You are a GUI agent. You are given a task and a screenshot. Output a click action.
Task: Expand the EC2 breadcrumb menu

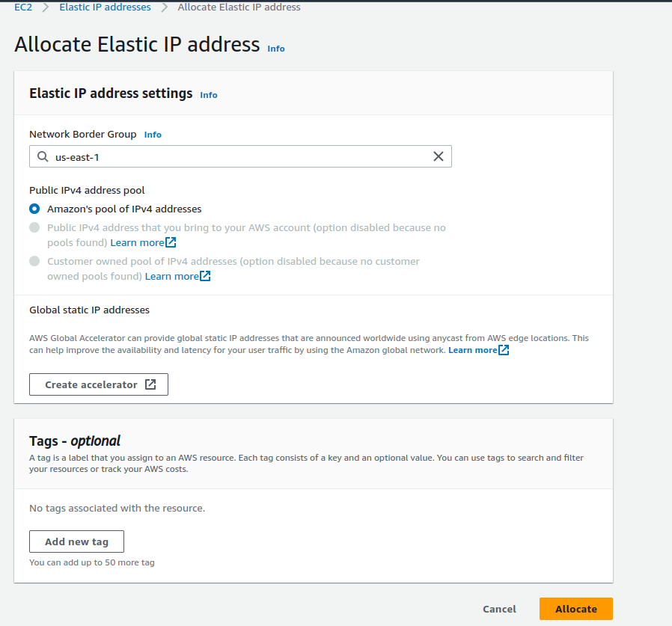click(22, 7)
